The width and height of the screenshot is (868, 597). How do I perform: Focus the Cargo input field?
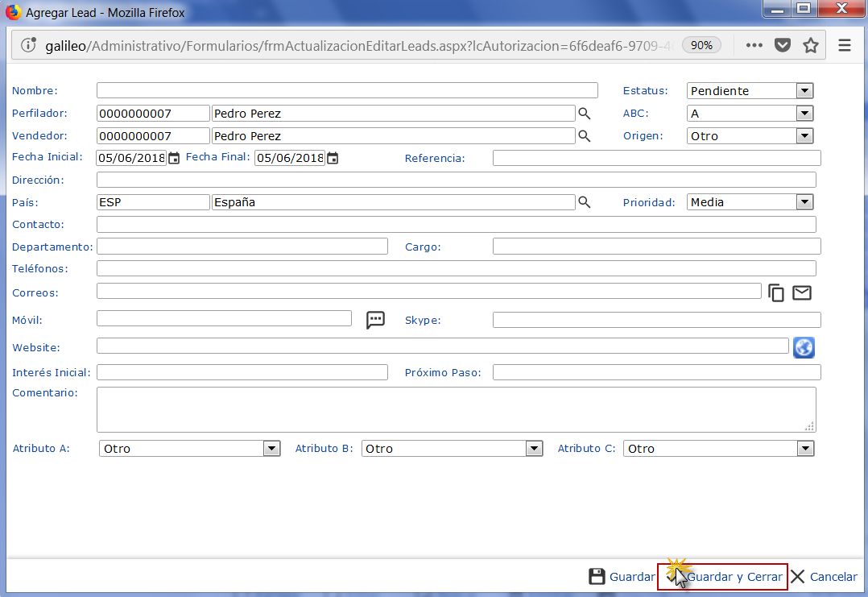click(x=656, y=247)
